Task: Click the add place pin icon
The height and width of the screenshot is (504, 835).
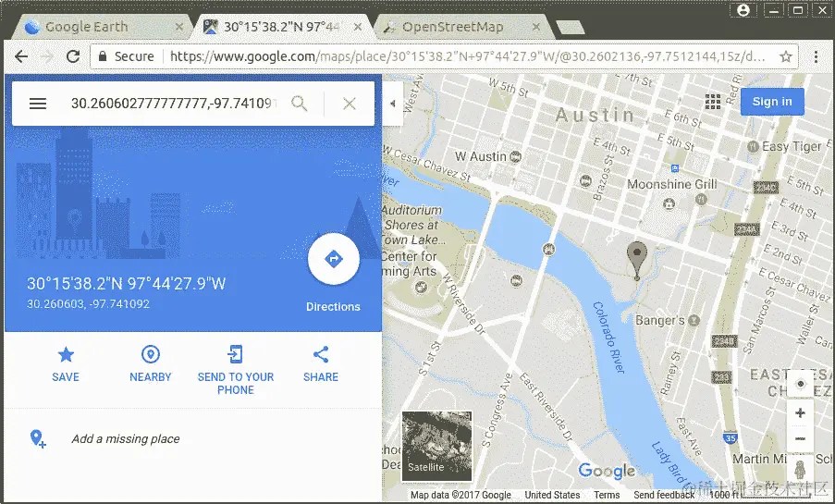Action: [x=38, y=438]
